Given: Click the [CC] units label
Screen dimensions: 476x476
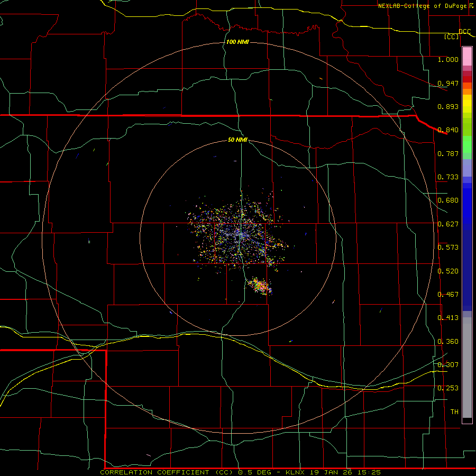Looking at the screenshot, I should [452, 36].
